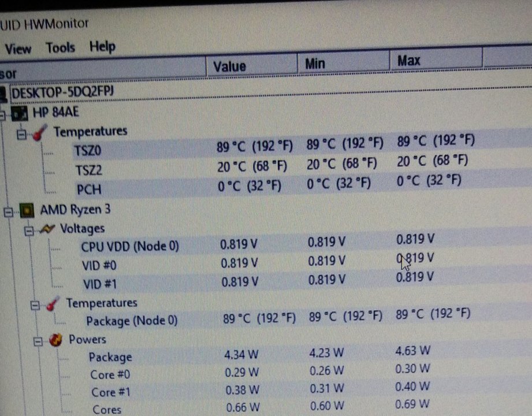The height and width of the screenshot is (416, 532).
Task: Click thermometer icon under HP 84AE
Action: [39, 133]
